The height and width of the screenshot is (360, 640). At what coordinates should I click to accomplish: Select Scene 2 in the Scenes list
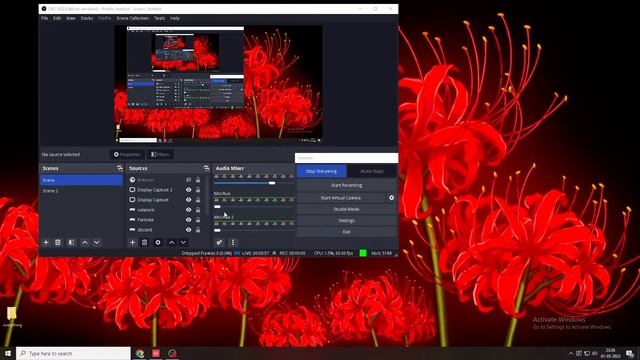click(82, 191)
